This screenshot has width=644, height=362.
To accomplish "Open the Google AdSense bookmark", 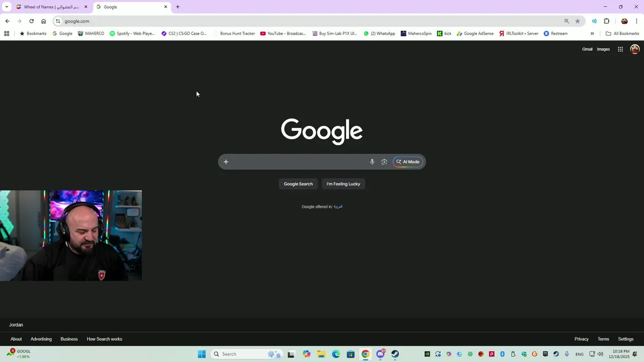I will 475,34.
